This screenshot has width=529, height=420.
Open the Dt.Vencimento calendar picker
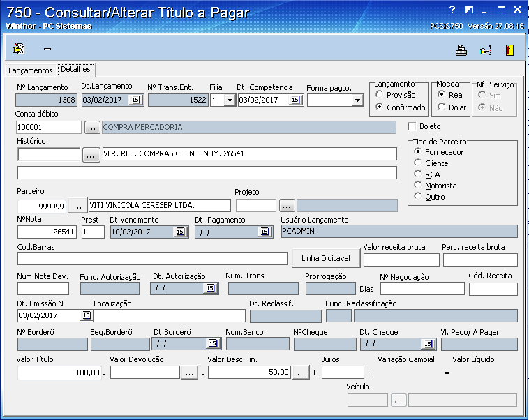pos(180,232)
